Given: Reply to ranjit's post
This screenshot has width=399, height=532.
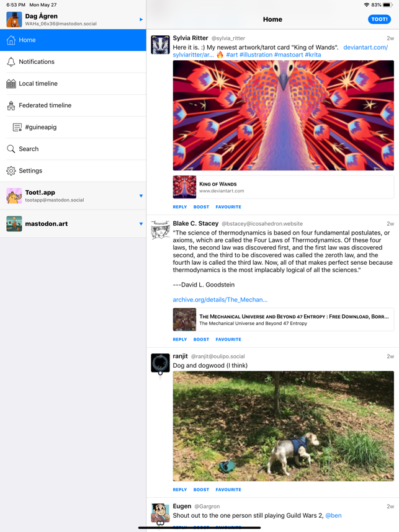Looking at the screenshot, I should click(x=179, y=490).
